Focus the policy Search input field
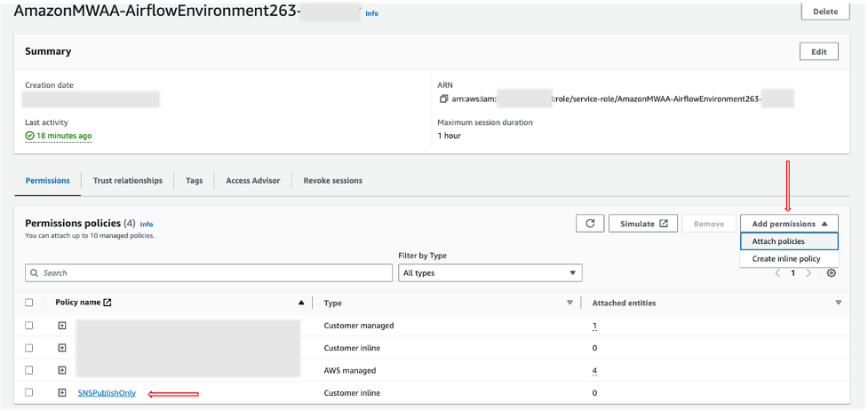The width and height of the screenshot is (868, 410). click(x=209, y=272)
